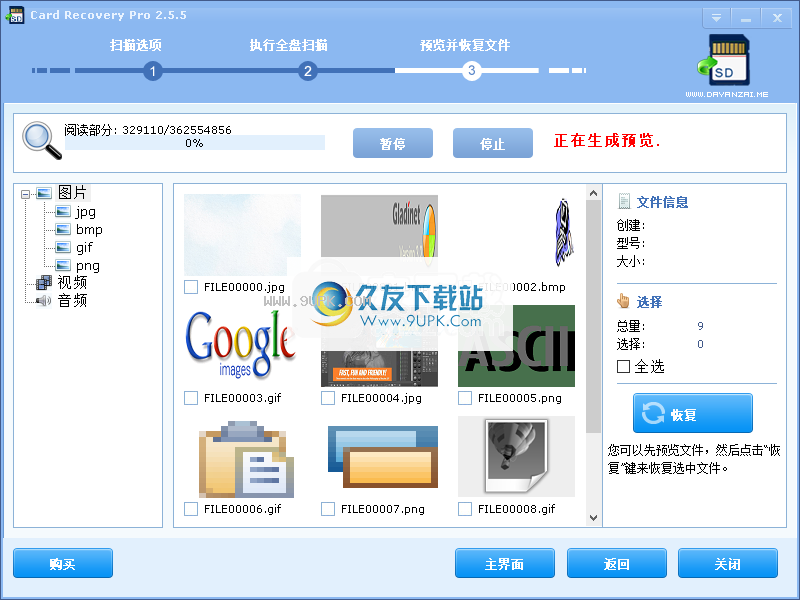Screen dimensions: 800x608
Task: Check the FILE00000.jpg checkbox
Action: pos(191,287)
